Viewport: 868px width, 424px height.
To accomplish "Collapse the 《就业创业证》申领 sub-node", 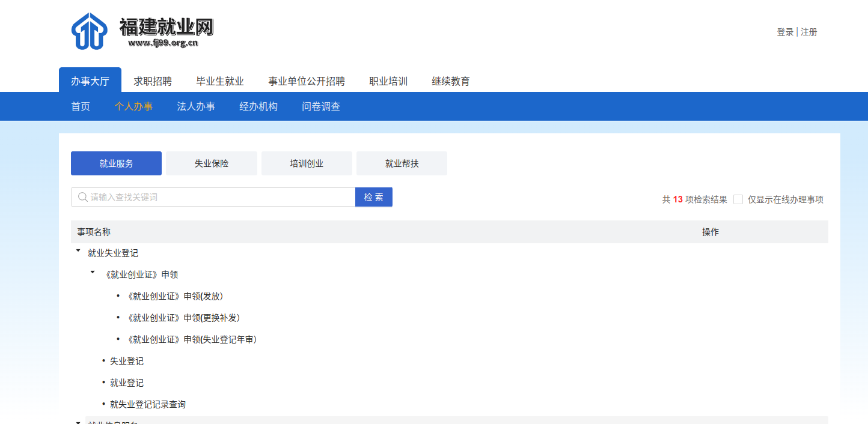I will click(x=93, y=273).
